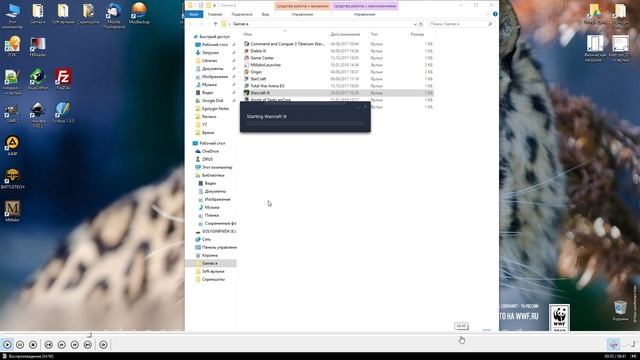Refresh the Explorer folder view
Image resolution: width=640 pixels, height=360 pixels.
pos(421,24)
